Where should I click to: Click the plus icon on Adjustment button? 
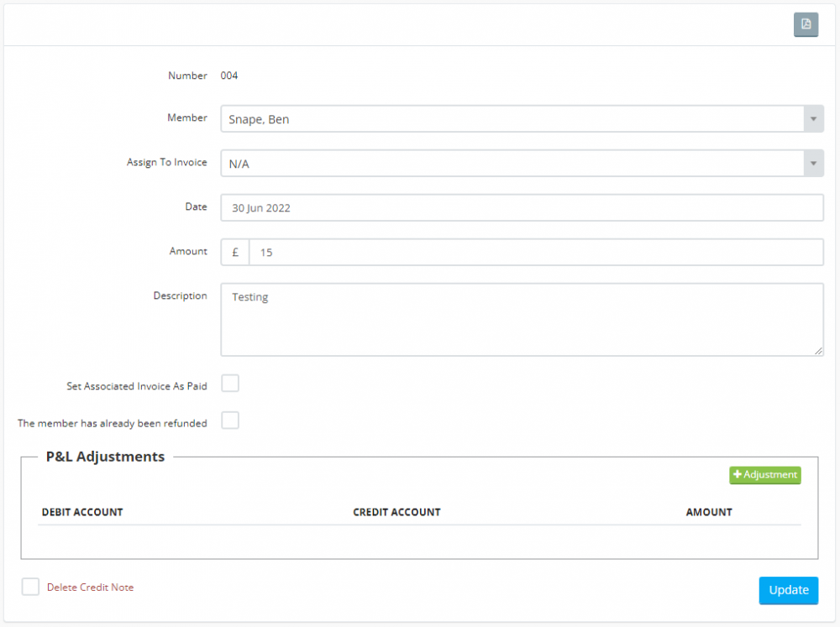pyautogui.click(x=738, y=475)
